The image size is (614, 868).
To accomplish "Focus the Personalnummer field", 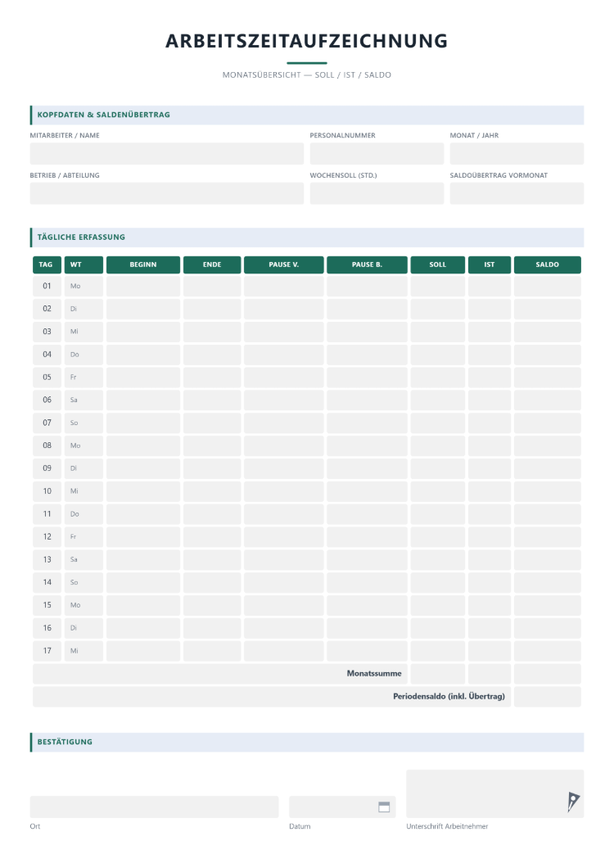I will pyautogui.click(x=377, y=153).
